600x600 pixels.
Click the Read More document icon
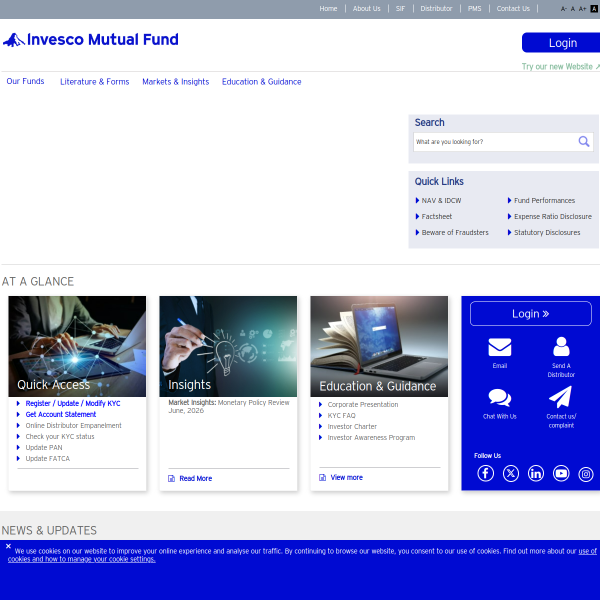[x=171, y=478]
